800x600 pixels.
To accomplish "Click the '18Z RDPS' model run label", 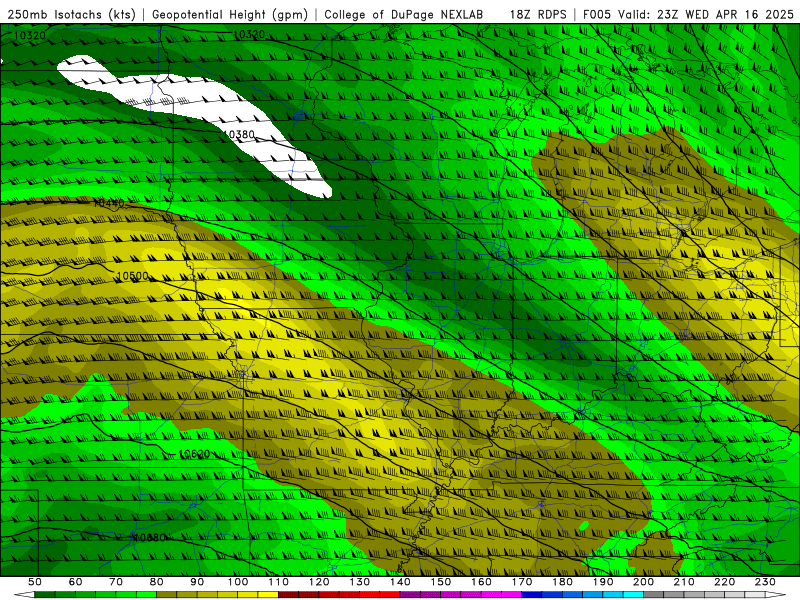I will [x=538, y=14].
